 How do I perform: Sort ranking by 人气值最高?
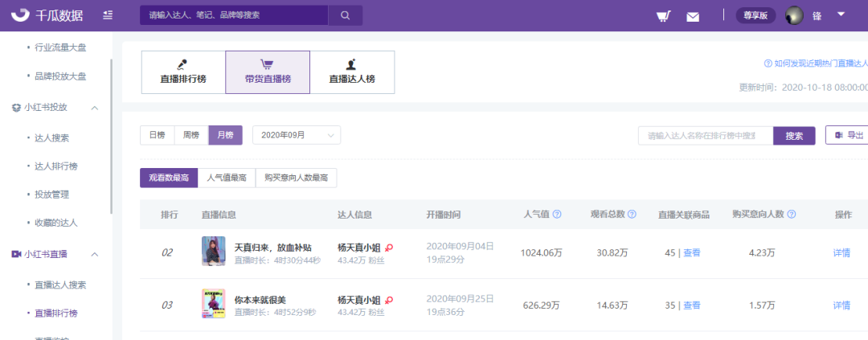[227, 178]
